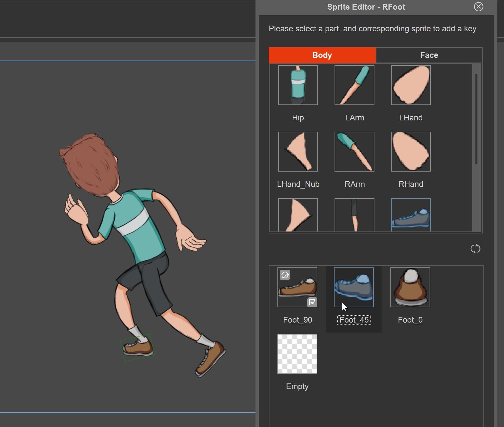504x427 pixels.
Task: Click the basket icon on Foot_90
Action: click(285, 275)
